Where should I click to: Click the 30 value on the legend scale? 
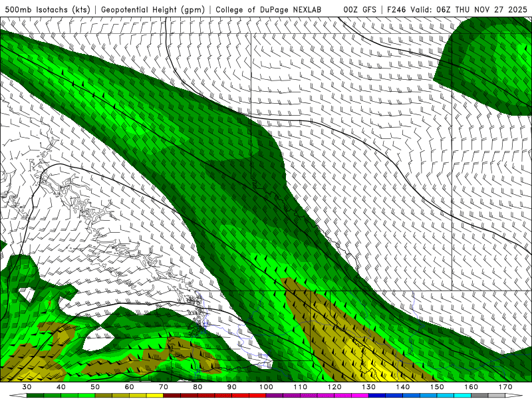[27, 387]
